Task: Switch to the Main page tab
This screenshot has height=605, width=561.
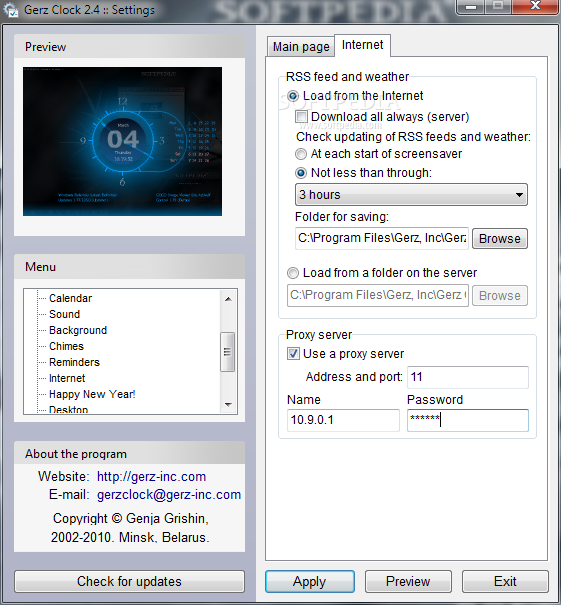Action: point(301,47)
